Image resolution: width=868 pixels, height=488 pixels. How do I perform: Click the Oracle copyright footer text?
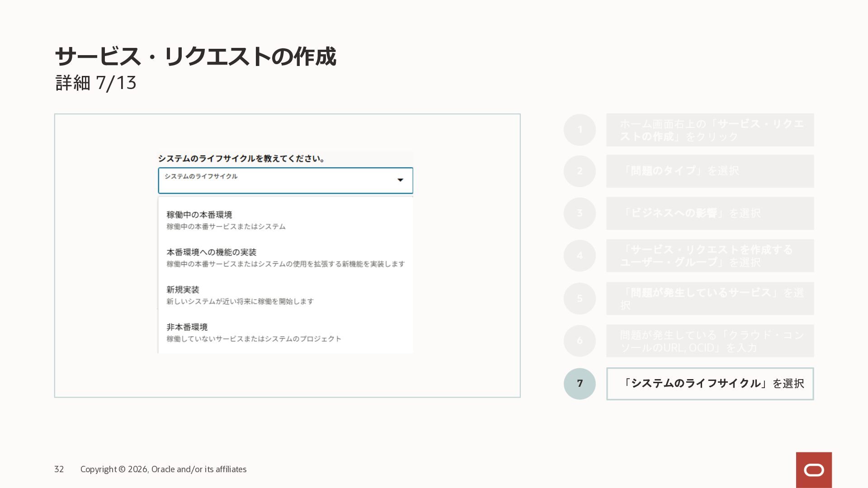coord(163,469)
